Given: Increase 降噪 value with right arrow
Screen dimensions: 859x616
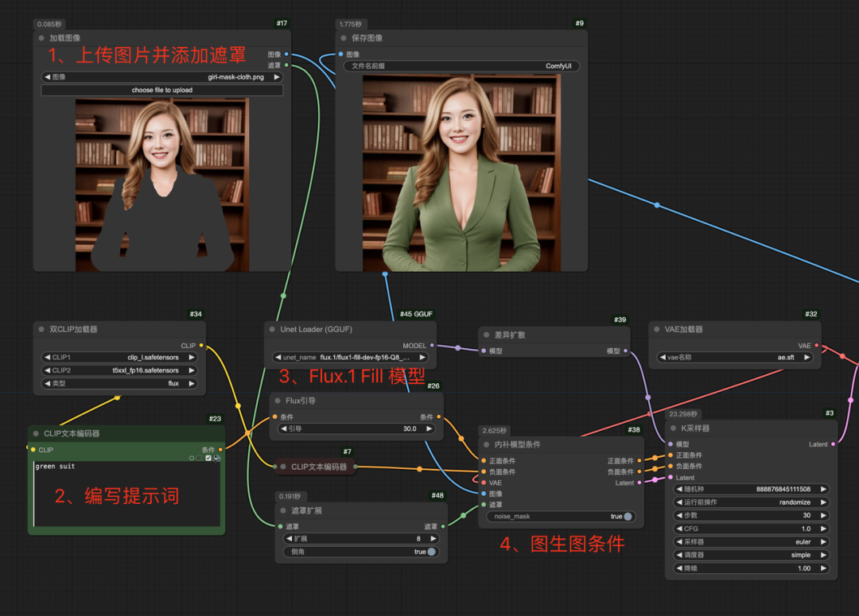Looking at the screenshot, I should [x=823, y=568].
